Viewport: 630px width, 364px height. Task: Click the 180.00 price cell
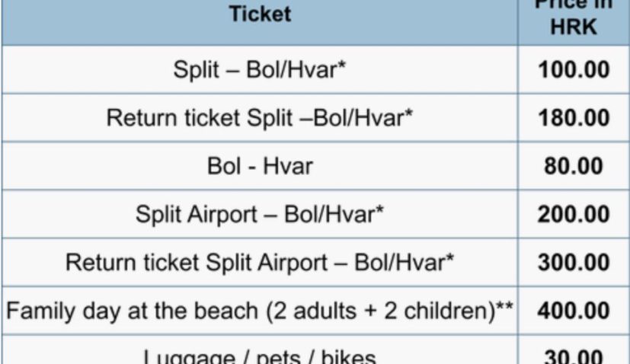(574, 118)
